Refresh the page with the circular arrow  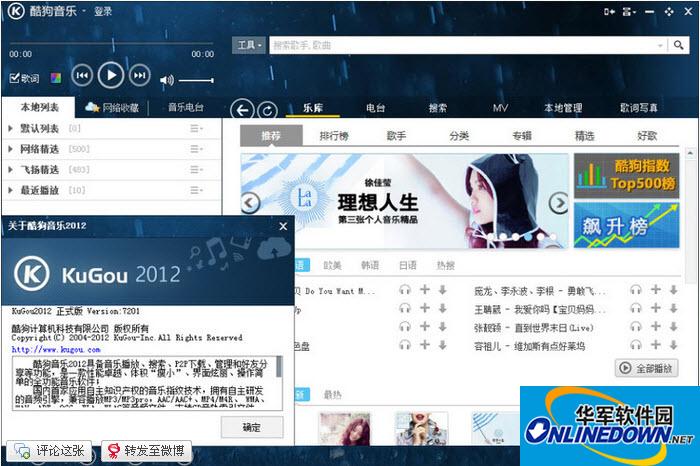(x=267, y=111)
